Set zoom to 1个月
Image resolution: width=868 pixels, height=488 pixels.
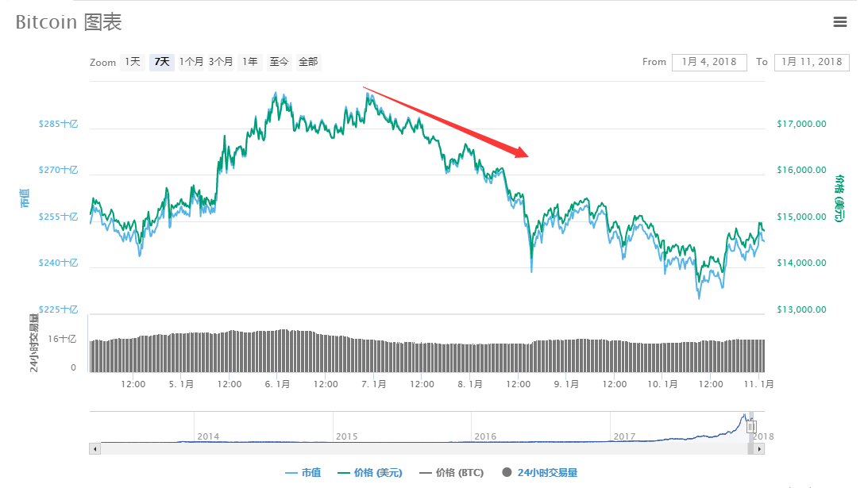point(191,62)
